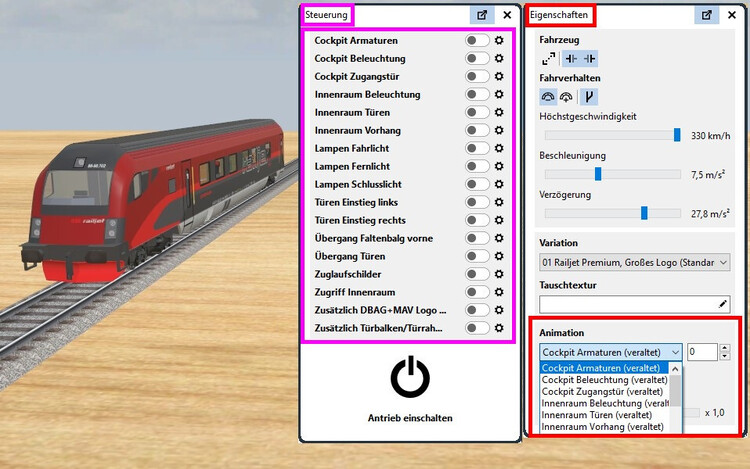The image size is (750, 469).
Task: Click the Eigenschaften panel title
Action: (x=559, y=15)
